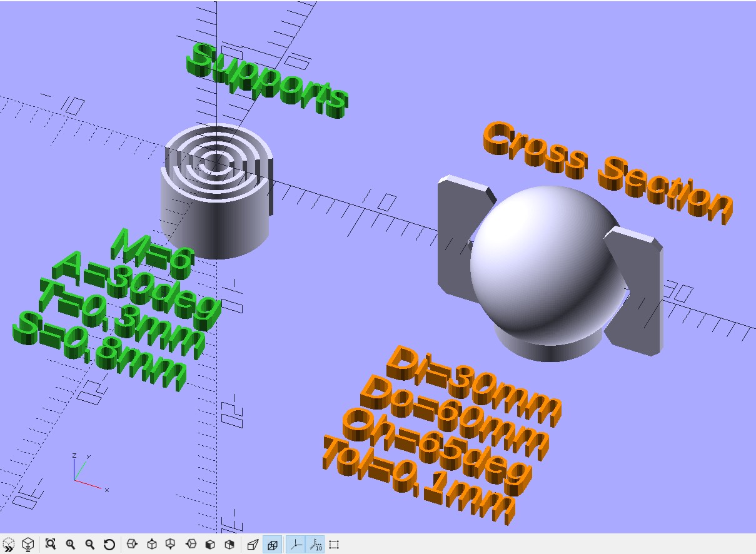Switch to the Front view cube

[210, 545]
